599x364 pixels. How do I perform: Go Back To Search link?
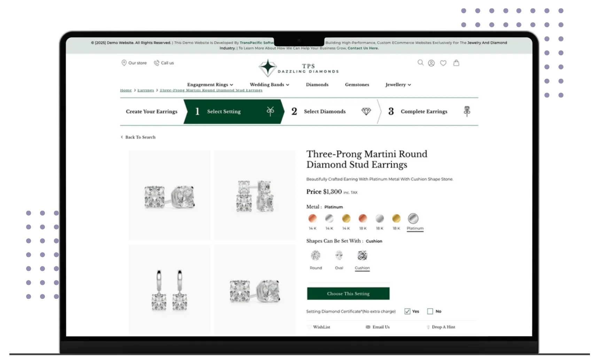pos(140,137)
